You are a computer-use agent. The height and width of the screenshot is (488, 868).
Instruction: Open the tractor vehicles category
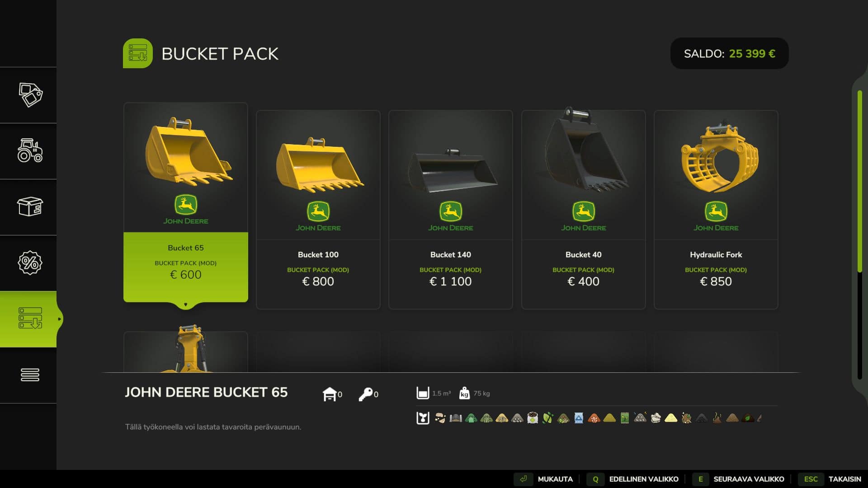pos(30,151)
